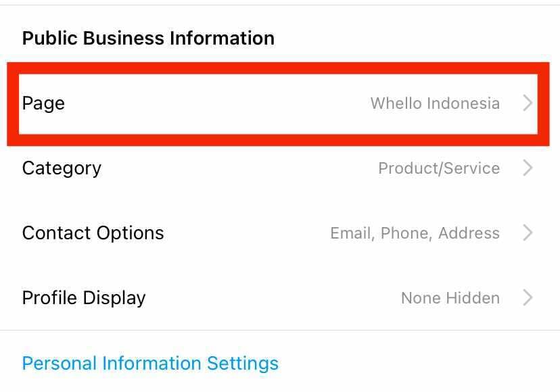560x392 pixels.
Task: Click the Whello Indonesia page value
Action: click(x=435, y=103)
